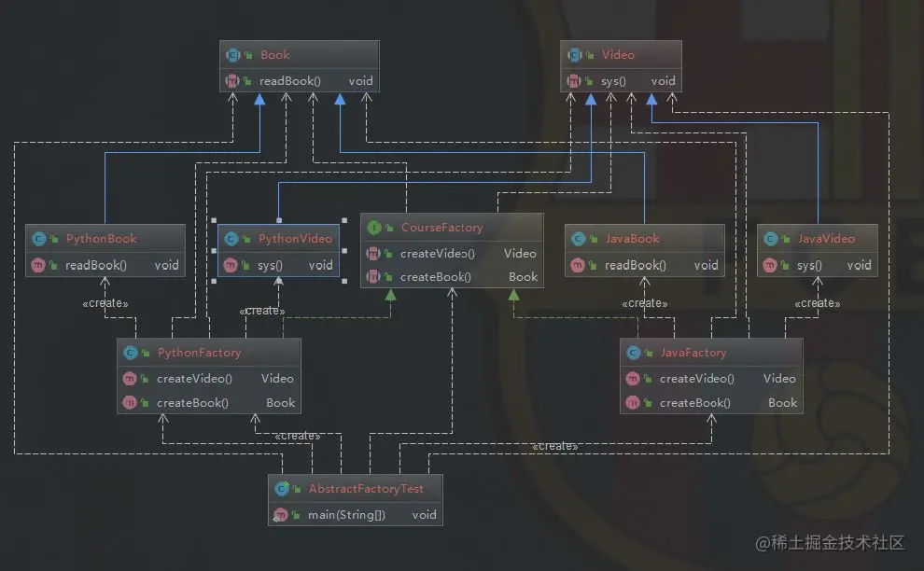
Task: Click «create» label left of JavaFactory arrow
Action: pyautogui.click(x=555, y=446)
